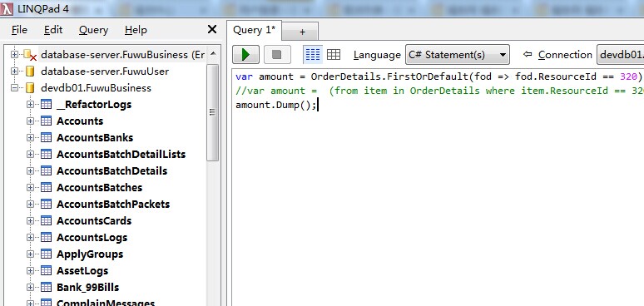Stop query execution button
This screenshot has height=306, width=644.
click(277, 55)
